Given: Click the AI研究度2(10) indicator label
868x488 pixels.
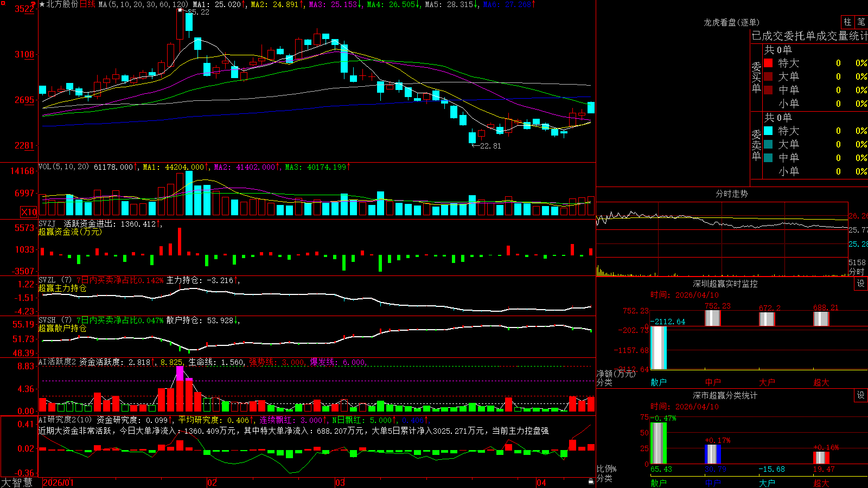Looking at the screenshot, I should (x=65, y=420).
